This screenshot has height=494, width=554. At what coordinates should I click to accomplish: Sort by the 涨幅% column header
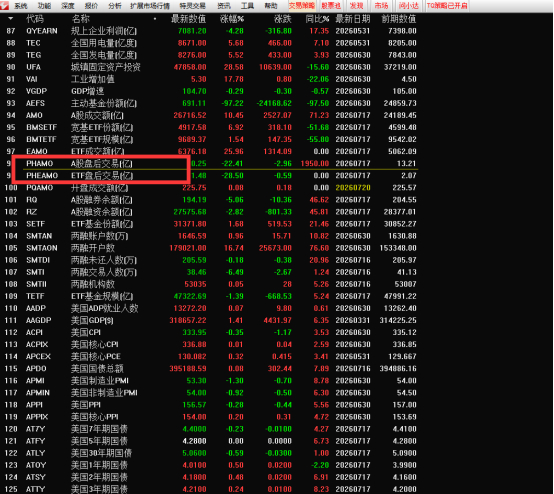click(231, 19)
